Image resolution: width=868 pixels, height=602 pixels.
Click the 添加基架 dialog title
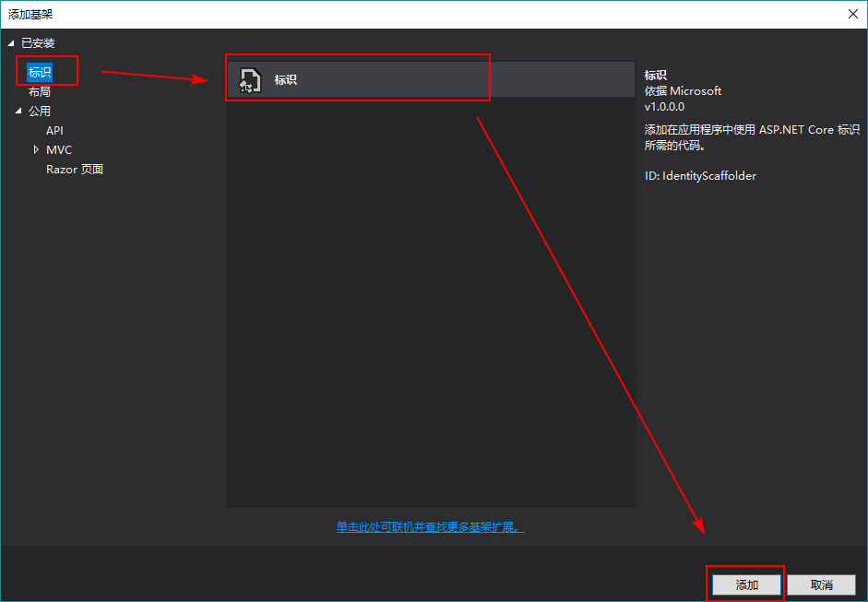coord(30,14)
